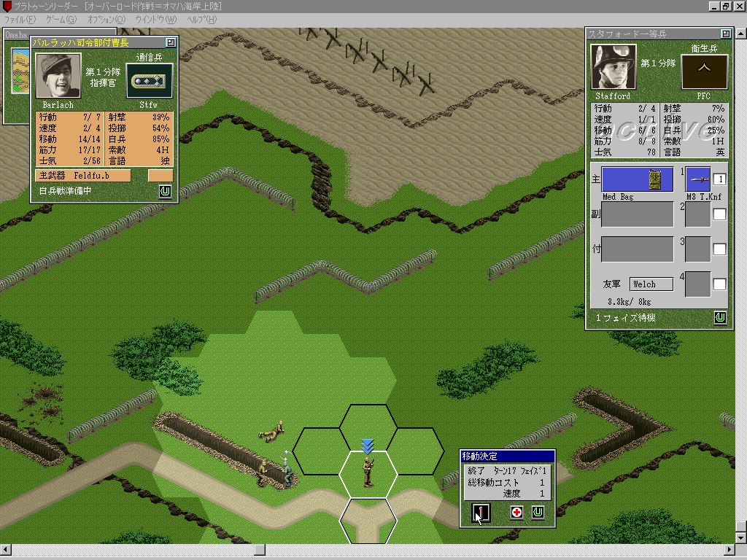Click the 投擲 60% stat in Stafford panel
Screen dimensions: 747x560
click(694, 120)
